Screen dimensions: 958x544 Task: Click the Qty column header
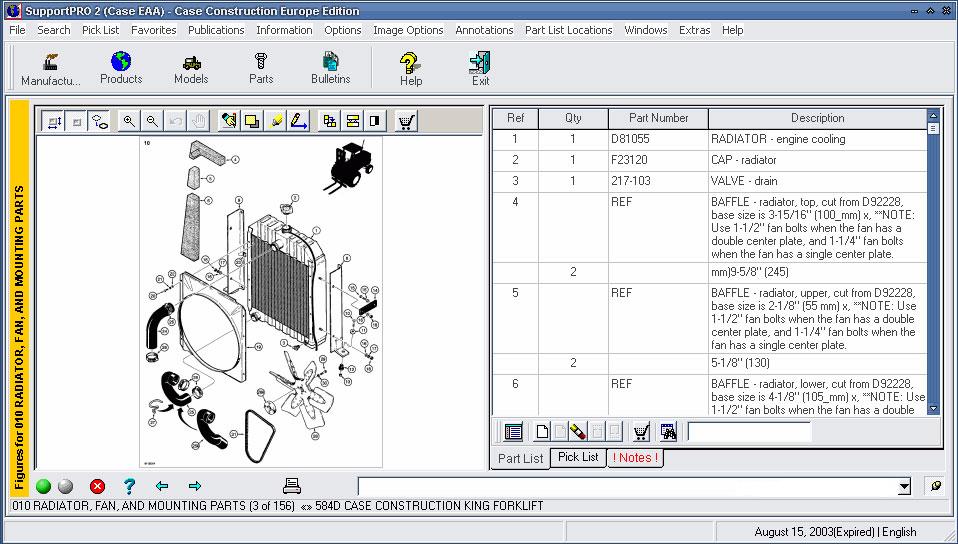point(573,119)
